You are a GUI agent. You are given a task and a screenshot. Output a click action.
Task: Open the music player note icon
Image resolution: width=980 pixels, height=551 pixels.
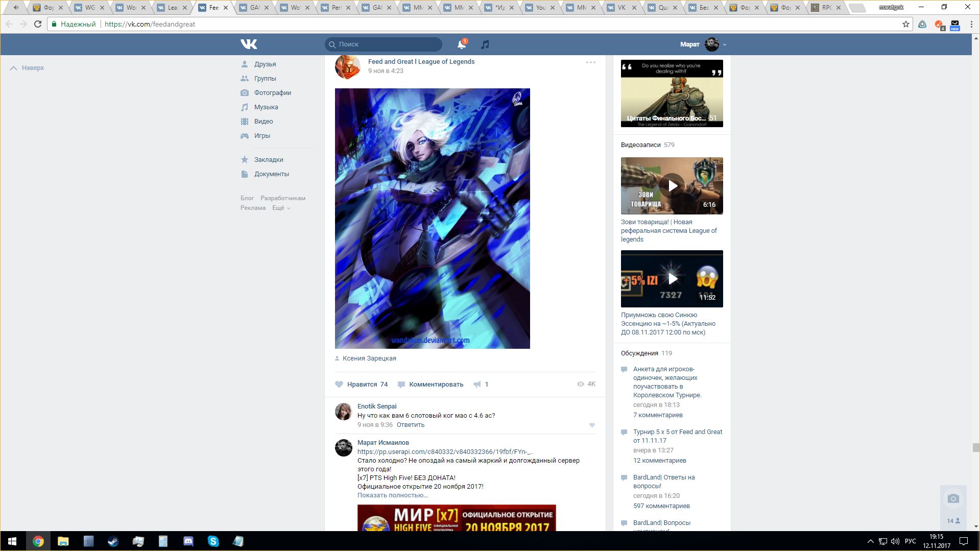tap(485, 44)
